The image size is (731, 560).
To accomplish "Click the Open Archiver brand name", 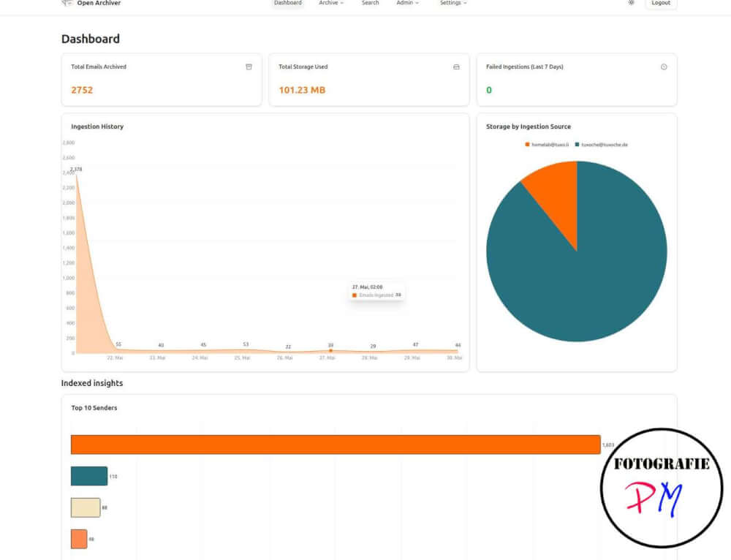I will point(99,3).
